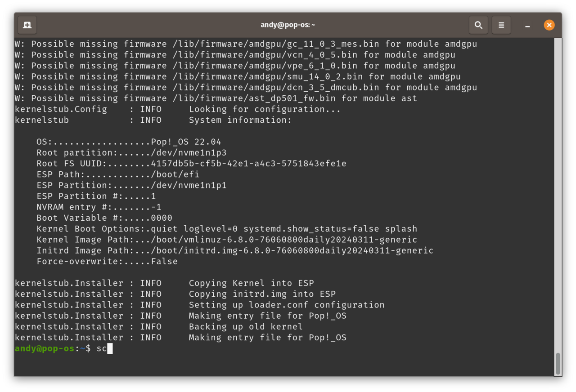The height and width of the screenshot is (392, 576).
Task: Click the last 'Making entry file for Pop!_OS' line
Action: 180,337
